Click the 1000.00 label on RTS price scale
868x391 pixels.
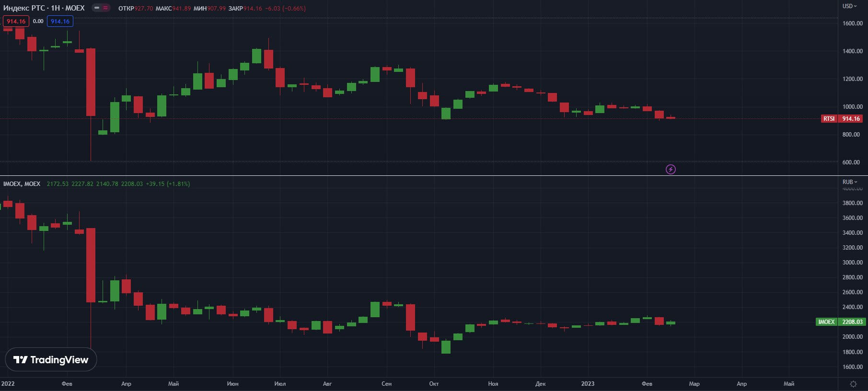852,106
